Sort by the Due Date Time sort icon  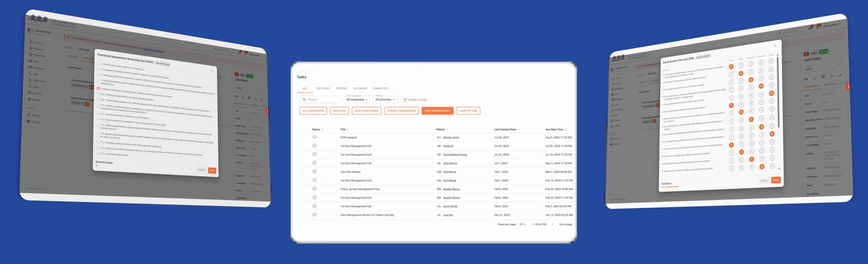point(566,129)
